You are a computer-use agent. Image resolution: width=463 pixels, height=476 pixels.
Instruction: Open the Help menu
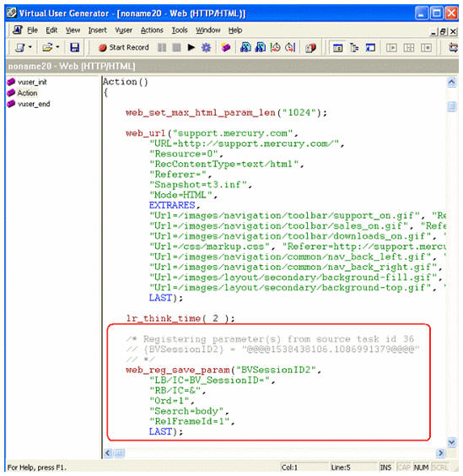pos(235,30)
